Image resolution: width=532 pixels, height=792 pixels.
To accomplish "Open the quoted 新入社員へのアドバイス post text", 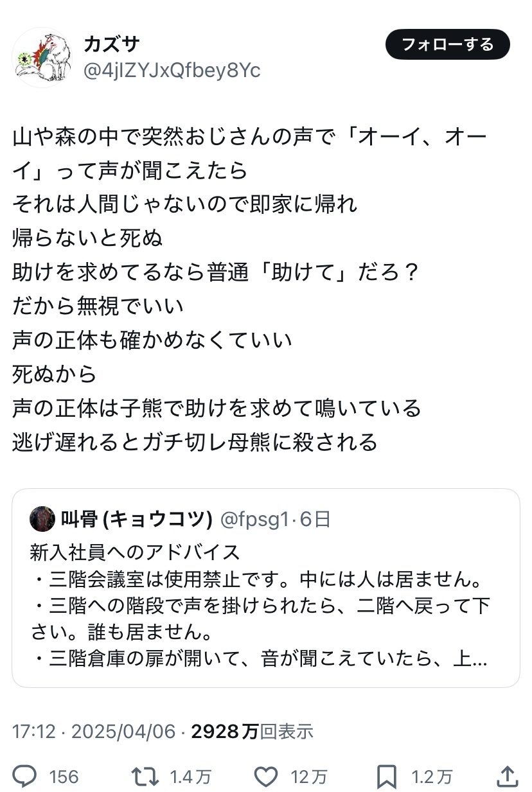I will coord(257,606).
